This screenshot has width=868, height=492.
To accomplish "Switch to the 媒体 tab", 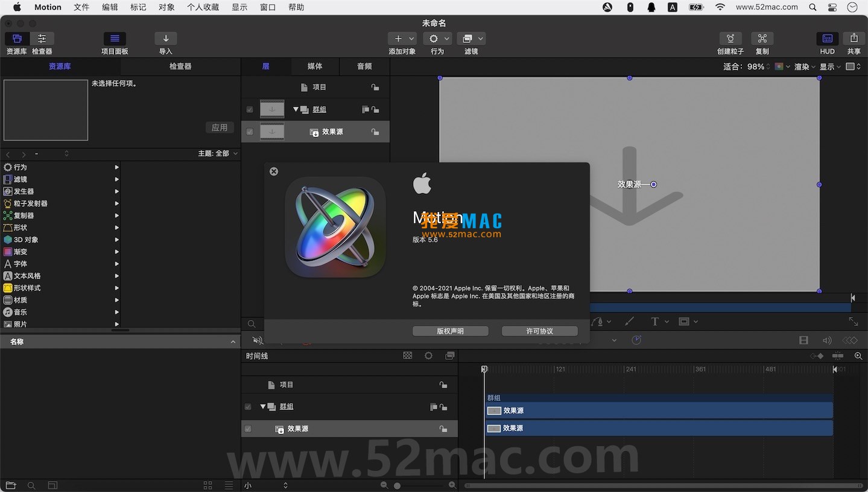I will click(315, 66).
